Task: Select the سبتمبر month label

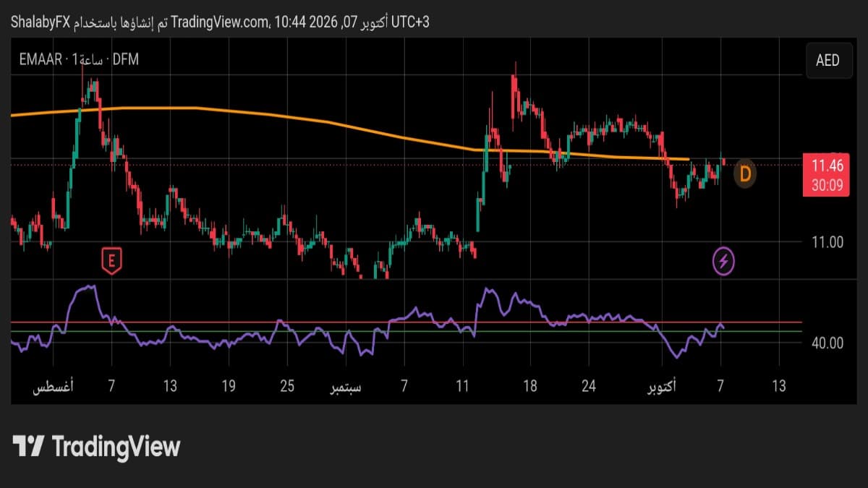Action: coord(346,387)
